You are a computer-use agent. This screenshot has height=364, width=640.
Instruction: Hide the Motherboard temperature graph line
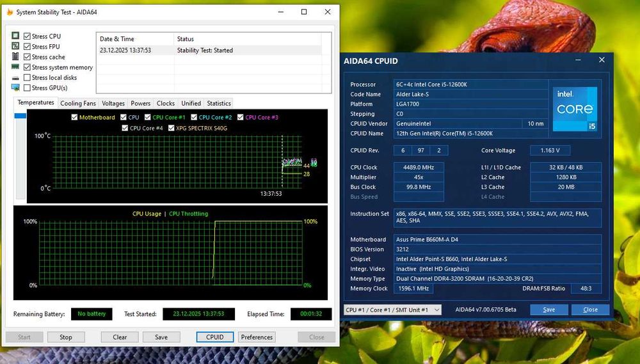tap(74, 117)
